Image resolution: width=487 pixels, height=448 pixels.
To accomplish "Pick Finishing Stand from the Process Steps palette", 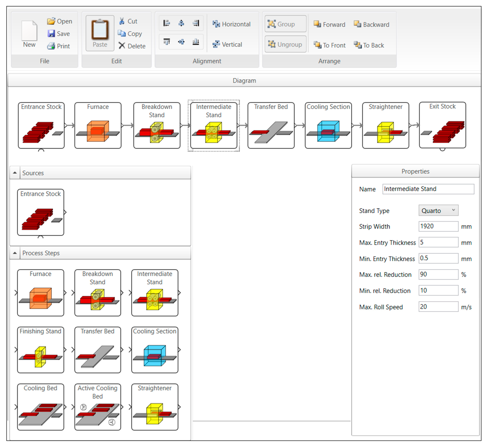I will pos(41,350).
